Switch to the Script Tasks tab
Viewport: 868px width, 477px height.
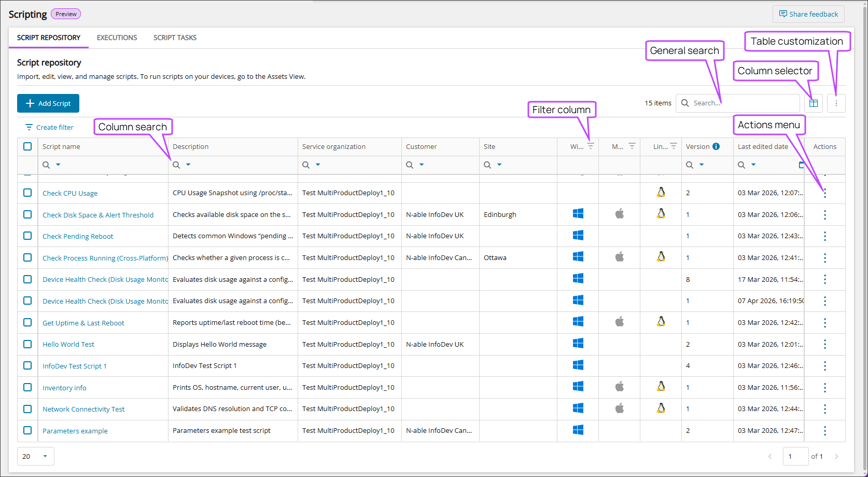pyautogui.click(x=175, y=38)
